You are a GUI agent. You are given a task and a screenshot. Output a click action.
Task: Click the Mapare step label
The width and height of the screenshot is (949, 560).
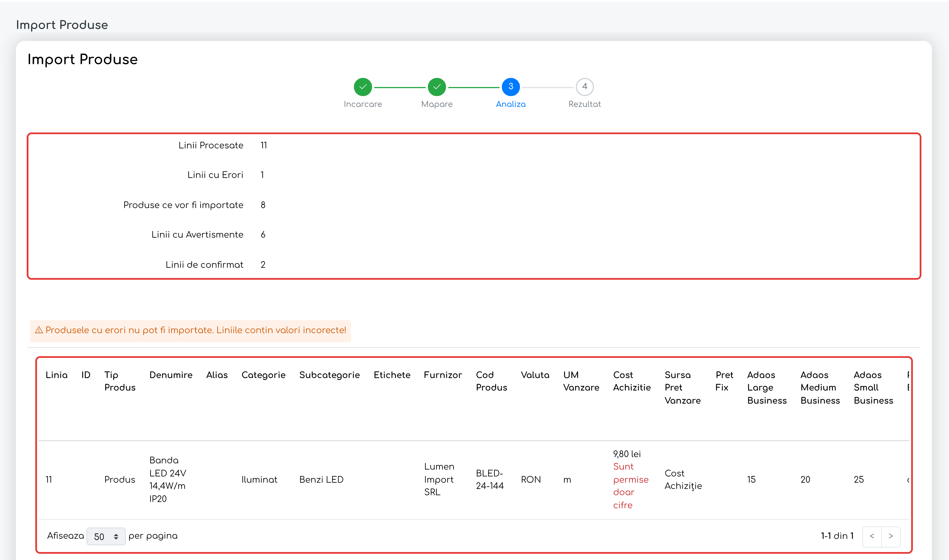coord(437,104)
